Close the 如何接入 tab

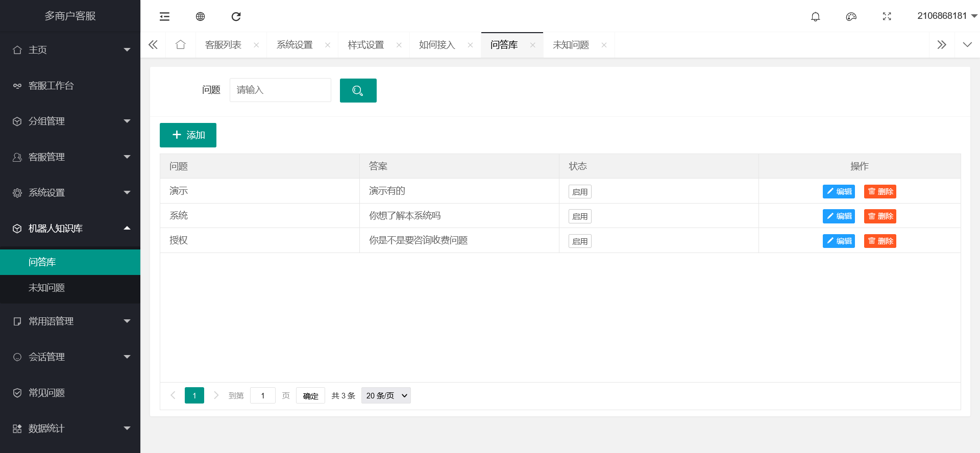coord(471,45)
